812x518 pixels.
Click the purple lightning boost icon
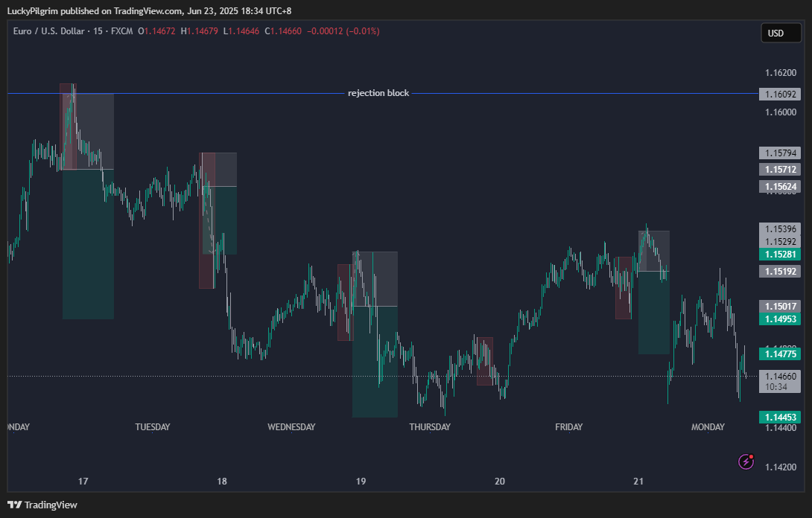point(745,461)
